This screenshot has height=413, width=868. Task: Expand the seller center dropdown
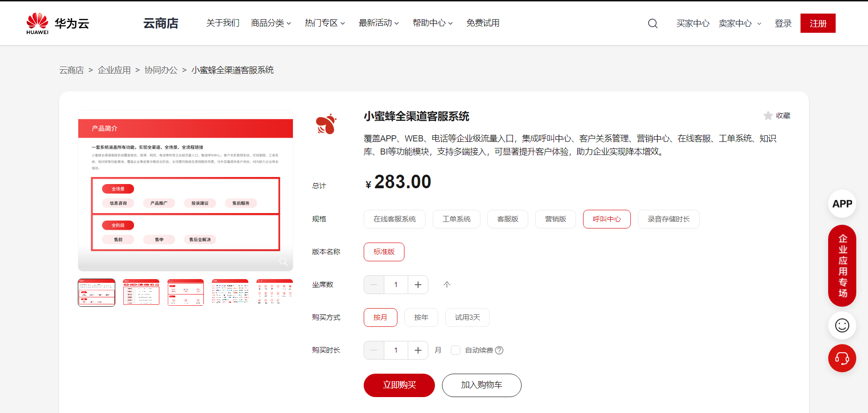740,23
